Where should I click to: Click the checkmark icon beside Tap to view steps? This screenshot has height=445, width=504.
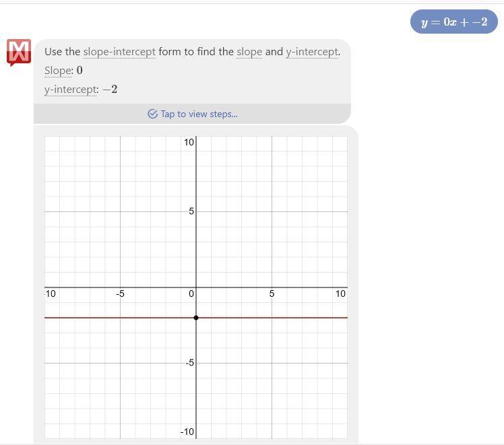tap(152, 114)
